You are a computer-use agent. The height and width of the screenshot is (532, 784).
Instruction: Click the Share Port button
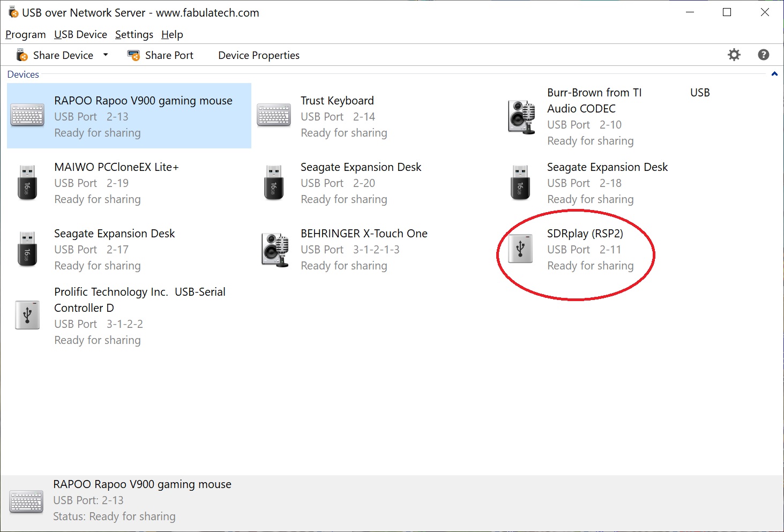160,55
